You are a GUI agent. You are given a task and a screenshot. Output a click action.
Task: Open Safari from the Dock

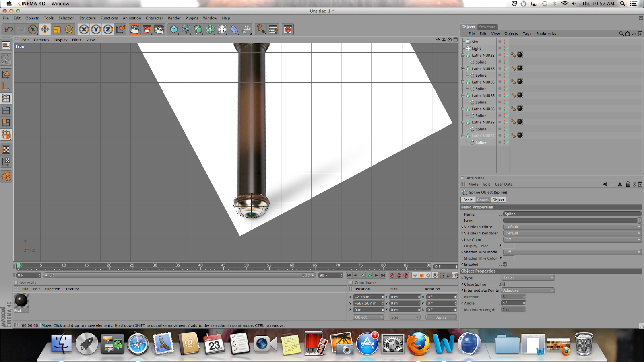click(138, 344)
